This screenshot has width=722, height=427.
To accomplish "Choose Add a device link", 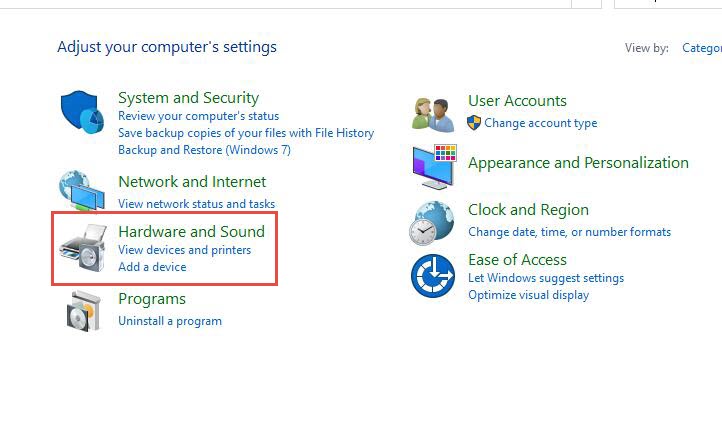I will click(x=152, y=267).
